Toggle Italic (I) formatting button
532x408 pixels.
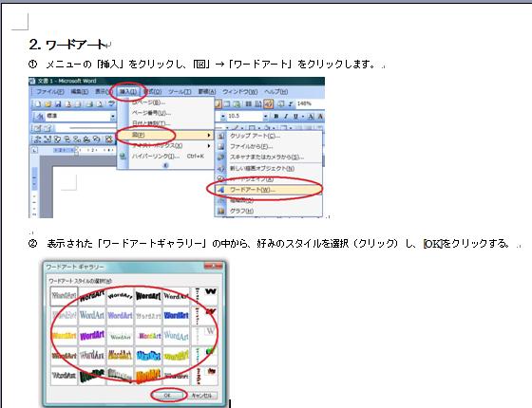coord(286,116)
